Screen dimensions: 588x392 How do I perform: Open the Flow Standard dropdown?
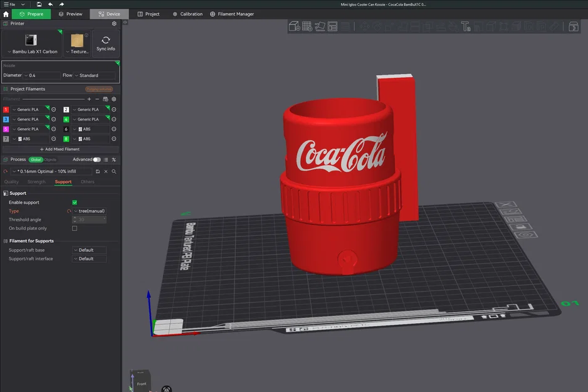[95, 75]
